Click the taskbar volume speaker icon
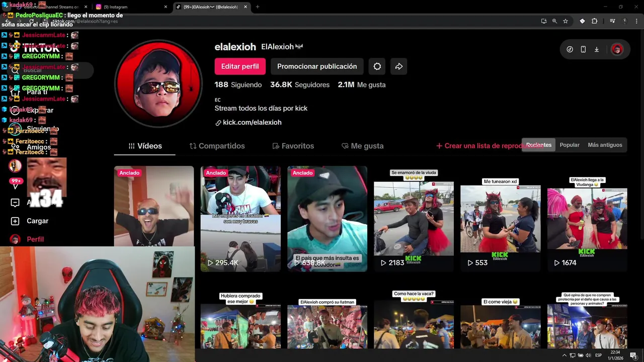This screenshot has height=362, width=644. 588,355
